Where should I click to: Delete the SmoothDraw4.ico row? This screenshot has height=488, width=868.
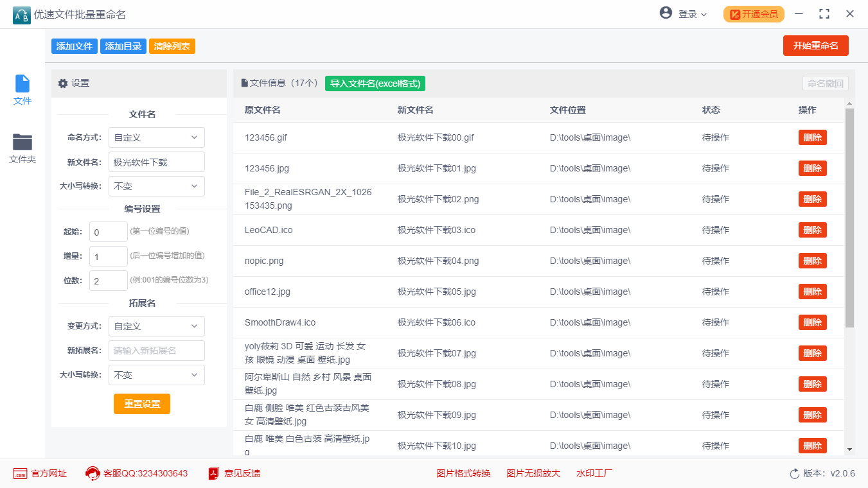pyautogui.click(x=813, y=322)
